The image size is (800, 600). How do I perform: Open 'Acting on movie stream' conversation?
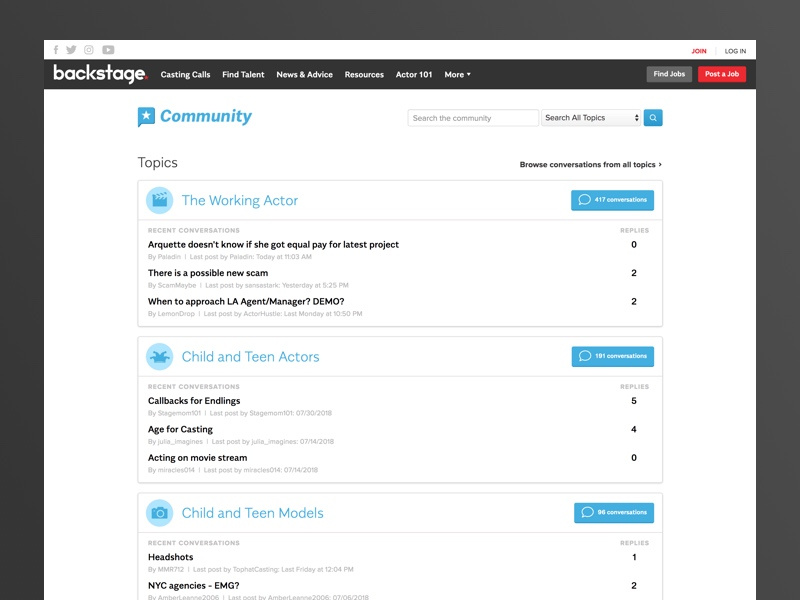coord(197,458)
